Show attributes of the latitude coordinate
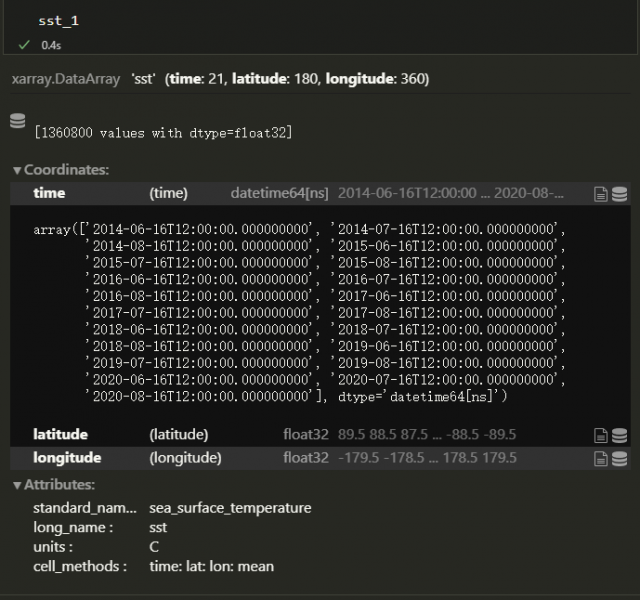Image resolution: width=640 pixels, height=600 pixels. (x=600, y=435)
